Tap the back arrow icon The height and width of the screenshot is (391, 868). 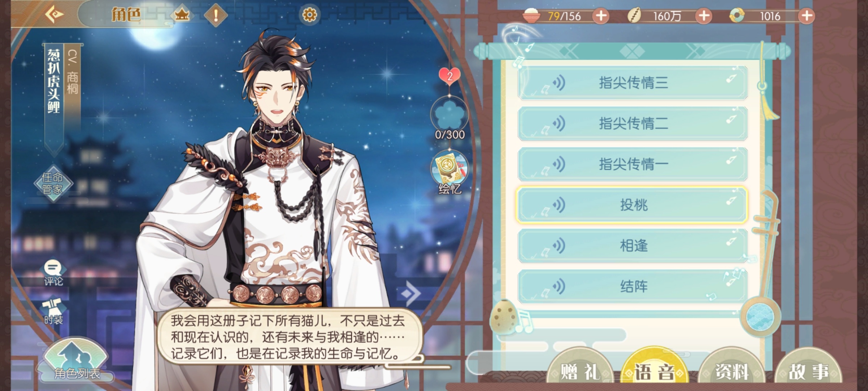tap(55, 14)
